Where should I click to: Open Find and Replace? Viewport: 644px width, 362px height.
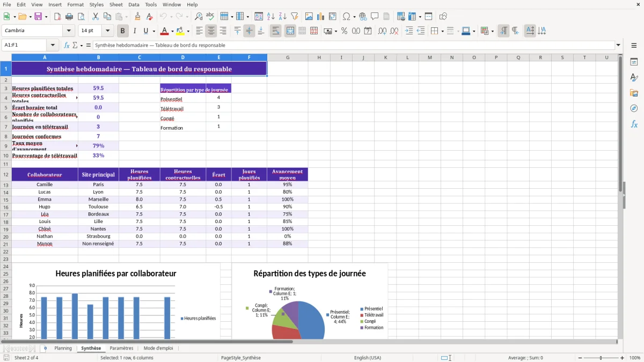(199, 17)
